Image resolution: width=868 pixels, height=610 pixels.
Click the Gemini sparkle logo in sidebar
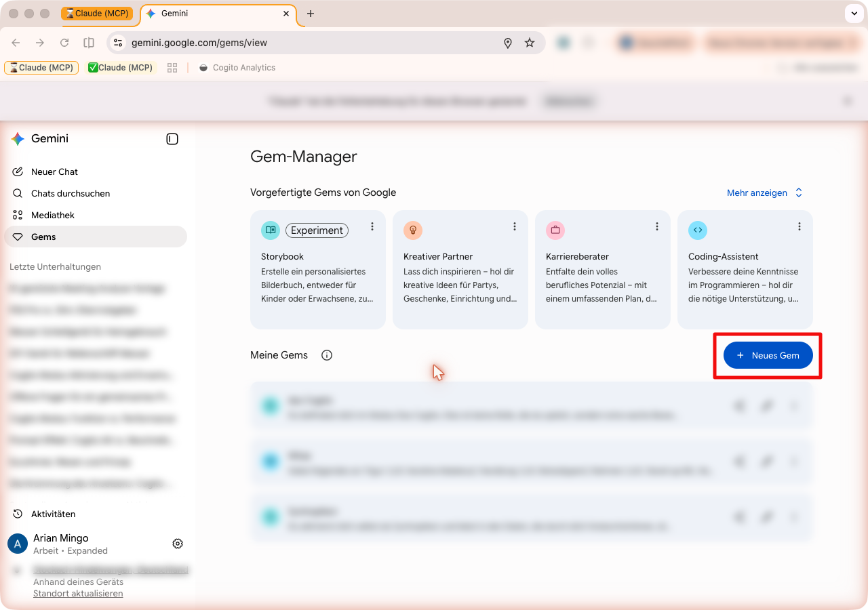18,139
